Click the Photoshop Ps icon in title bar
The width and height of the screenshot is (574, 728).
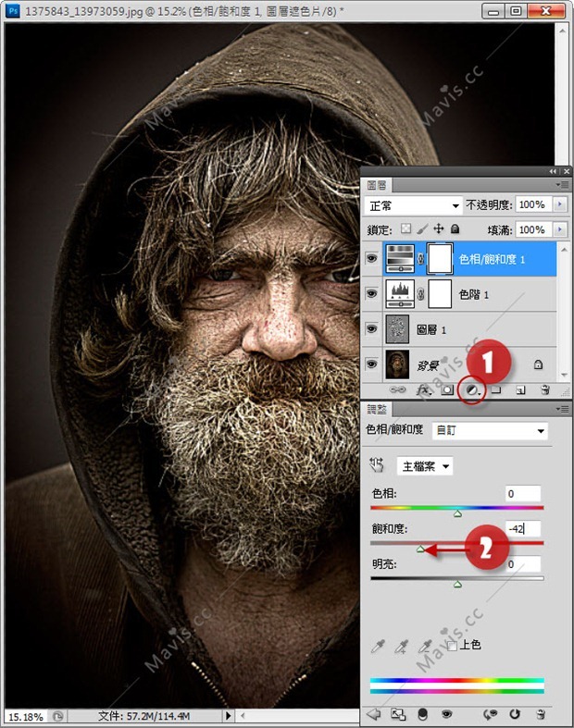coord(14,10)
